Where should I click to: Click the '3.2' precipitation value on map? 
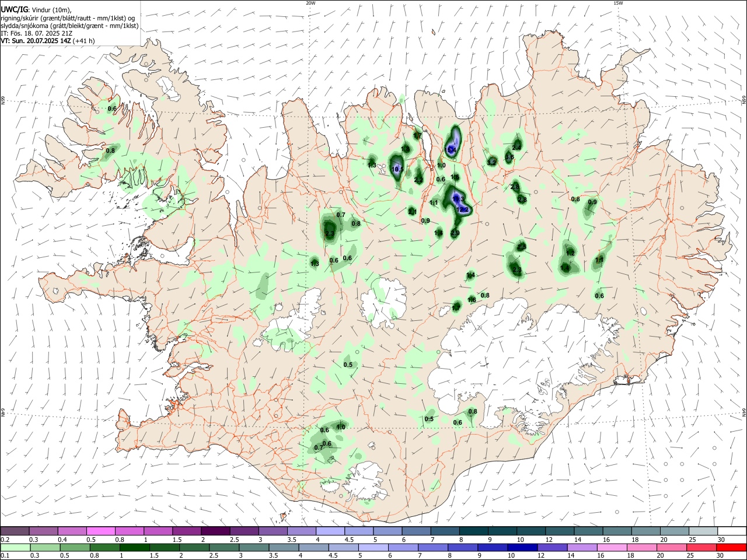[492, 163]
